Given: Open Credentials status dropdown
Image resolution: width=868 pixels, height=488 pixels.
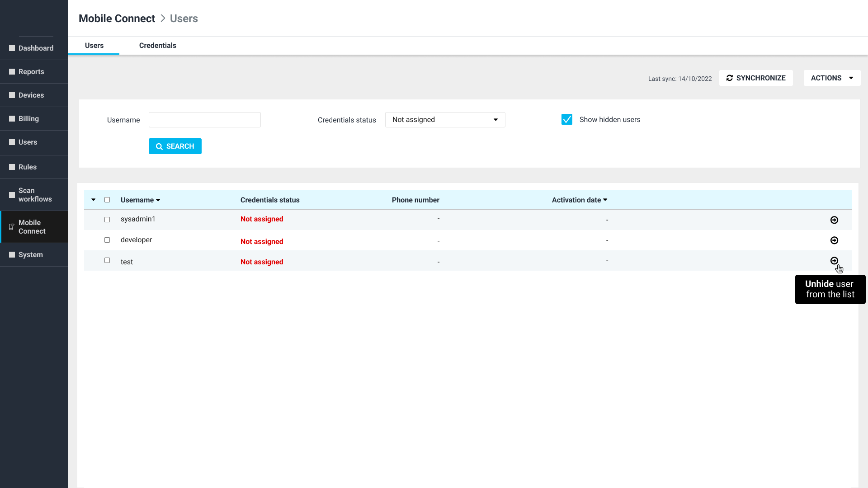Looking at the screenshot, I should pos(445,120).
